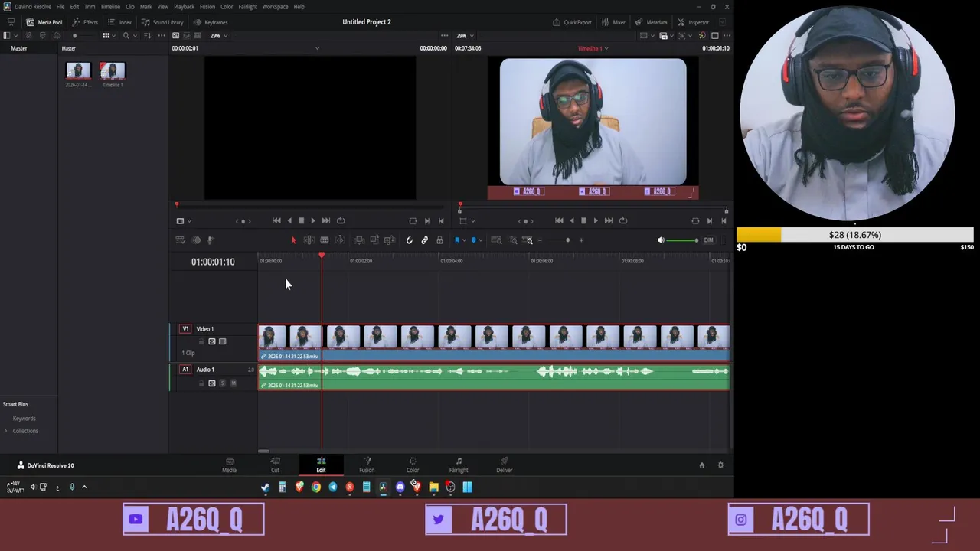Click the Custom Zoom timeline icon

tap(528, 240)
